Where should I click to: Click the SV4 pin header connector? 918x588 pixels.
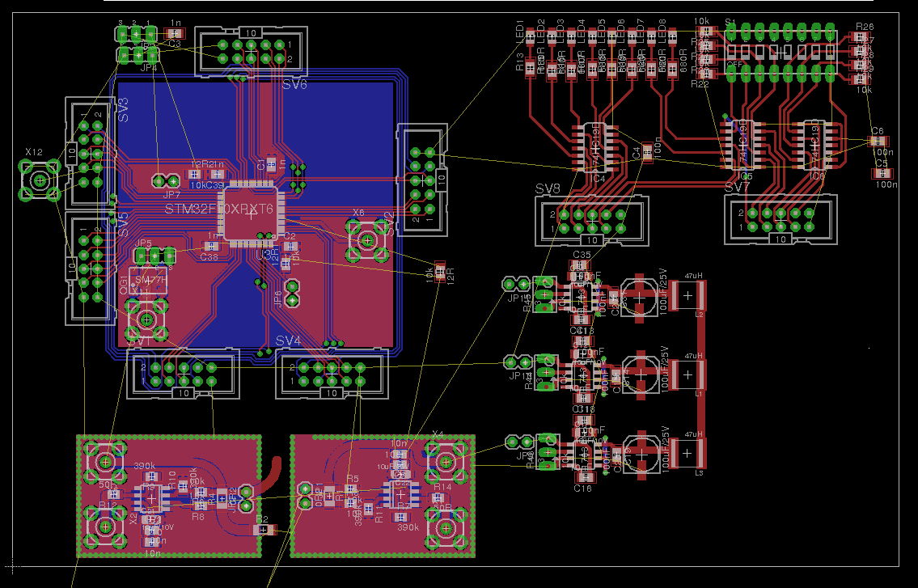click(332, 374)
